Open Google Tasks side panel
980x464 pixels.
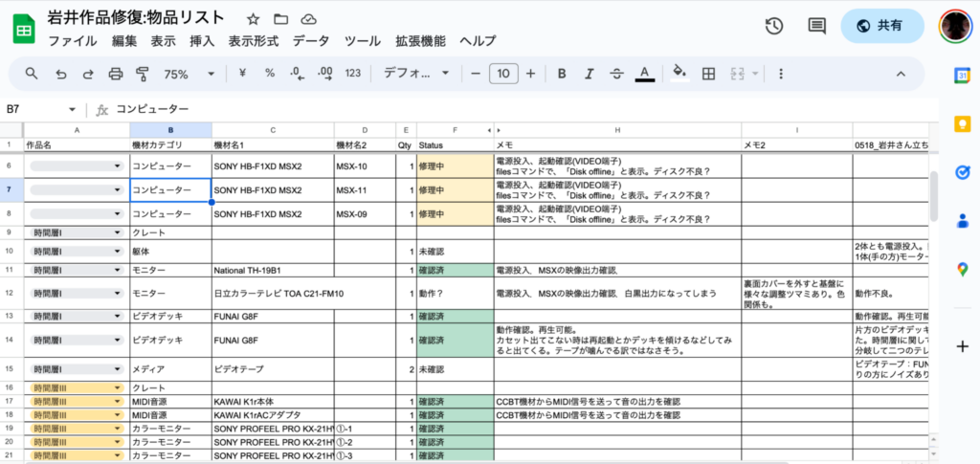click(x=963, y=172)
